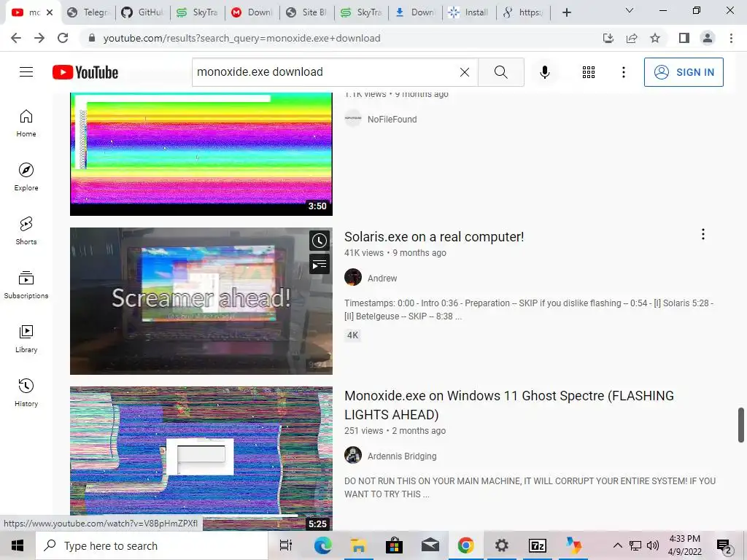The width and height of the screenshot is (747, 560).
Task: Open the Windows Start menu
Action: 18,545
